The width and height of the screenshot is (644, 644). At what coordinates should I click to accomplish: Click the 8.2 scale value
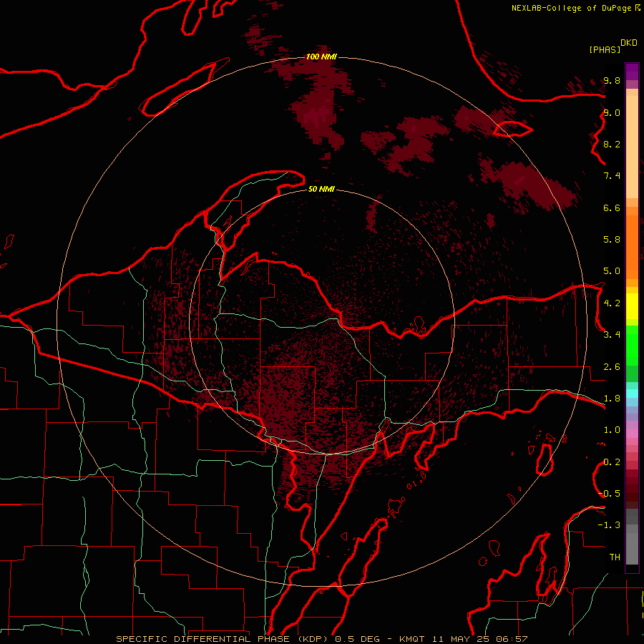pos(612,144)
